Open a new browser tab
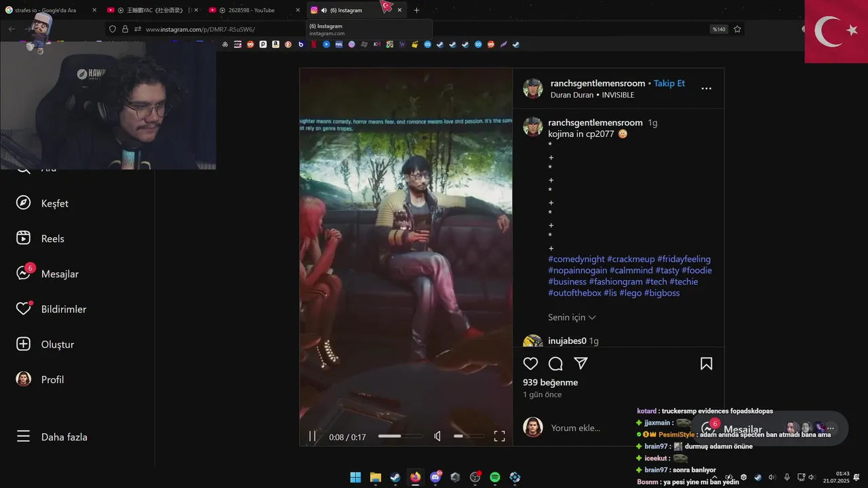868x488 pixels. click(x=416, y=10)
